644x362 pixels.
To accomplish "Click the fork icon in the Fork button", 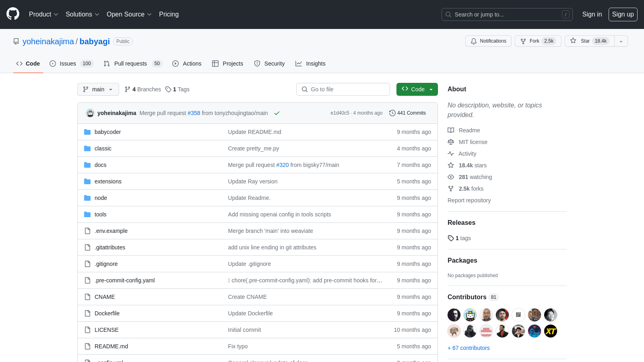I will pyautogui.click(x=523, y=41).
